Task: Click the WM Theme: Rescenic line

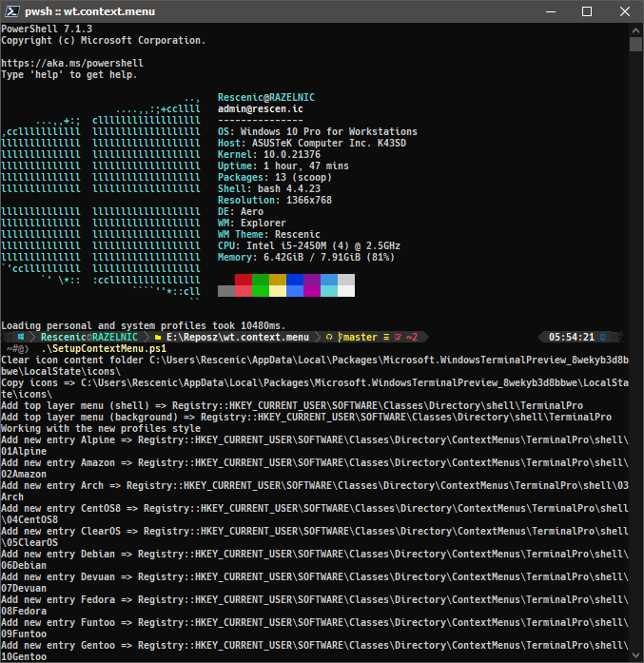Action: (269, 235)
